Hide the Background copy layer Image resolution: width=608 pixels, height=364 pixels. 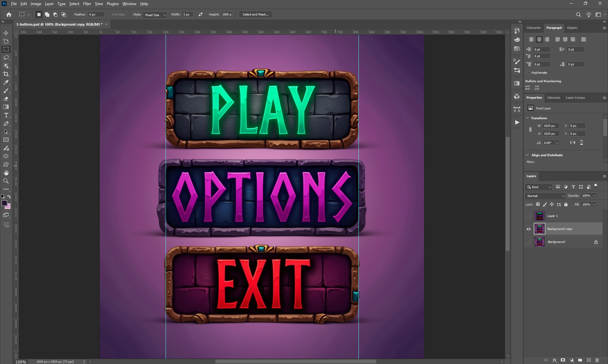point(529,229)
